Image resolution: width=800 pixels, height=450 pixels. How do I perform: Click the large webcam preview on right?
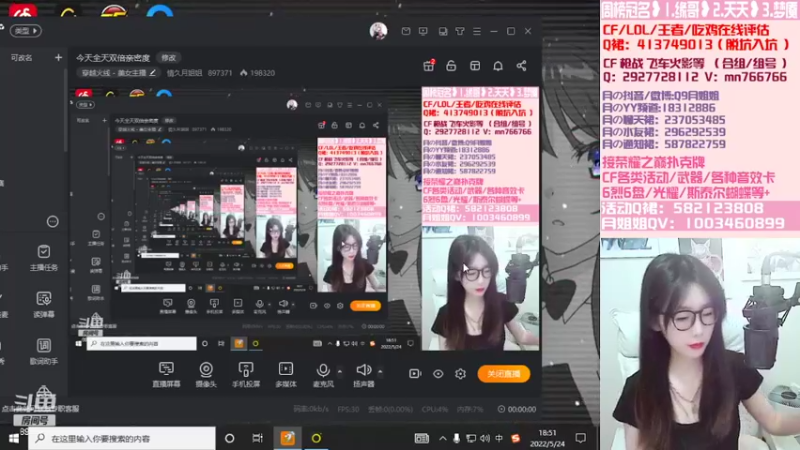pyautogui.click(x=700, y=344)
